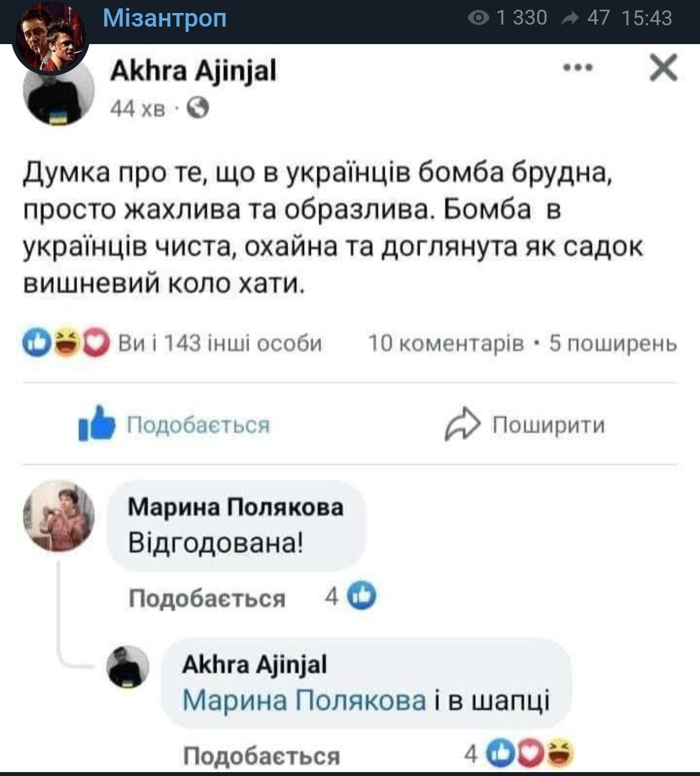This screenshot has width=700, height=776.
Task: Click the forward arrow shares icon
Action: 570,19
